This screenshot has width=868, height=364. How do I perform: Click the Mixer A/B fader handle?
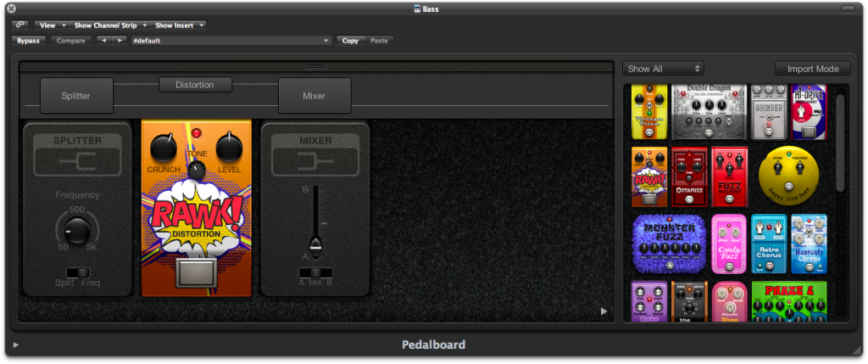click(x=315, y=244)
